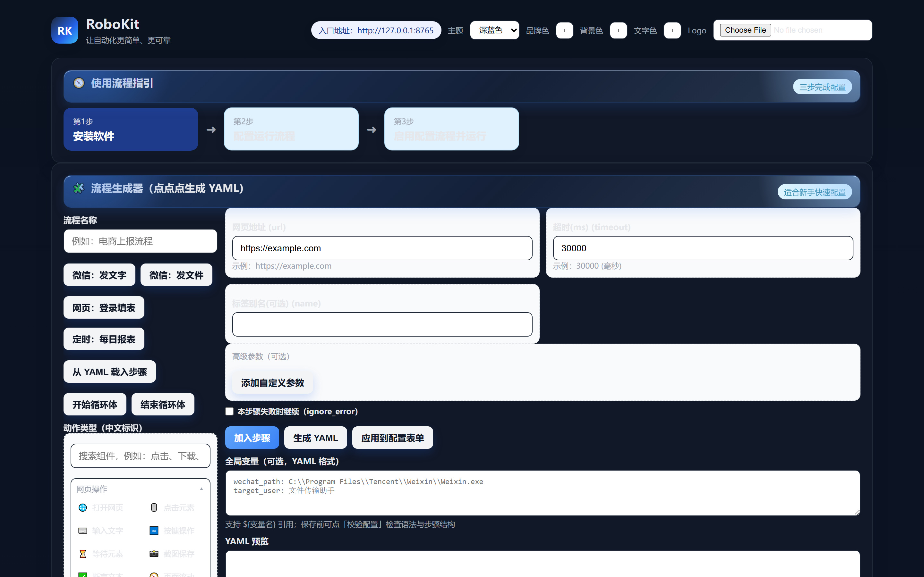
Task: Click the 流程名称 input field
Action: click(x=140, y=241)
